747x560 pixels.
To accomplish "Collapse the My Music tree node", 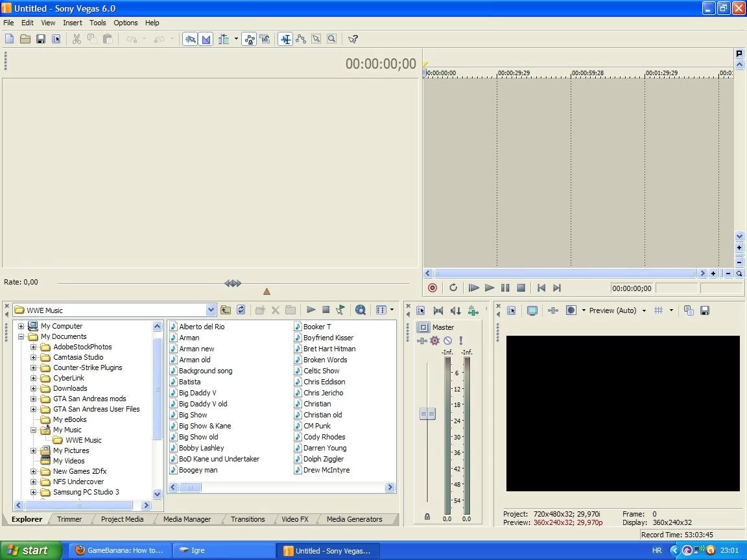I will click(33, 430).
